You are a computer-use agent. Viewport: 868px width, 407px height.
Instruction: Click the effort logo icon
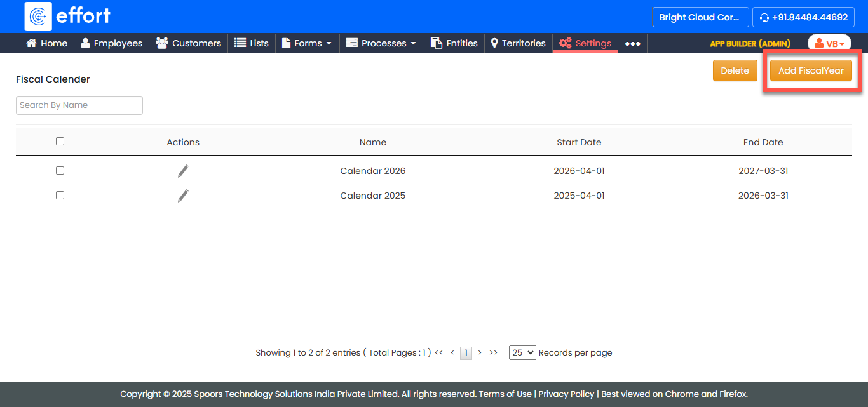pyautogui.click(x=38, y=17)
